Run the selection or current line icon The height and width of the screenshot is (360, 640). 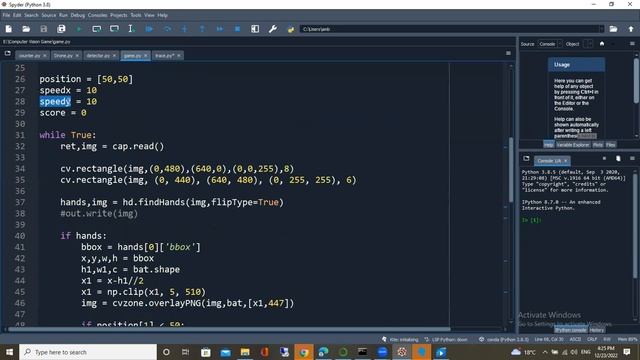(x=131, y=29)
